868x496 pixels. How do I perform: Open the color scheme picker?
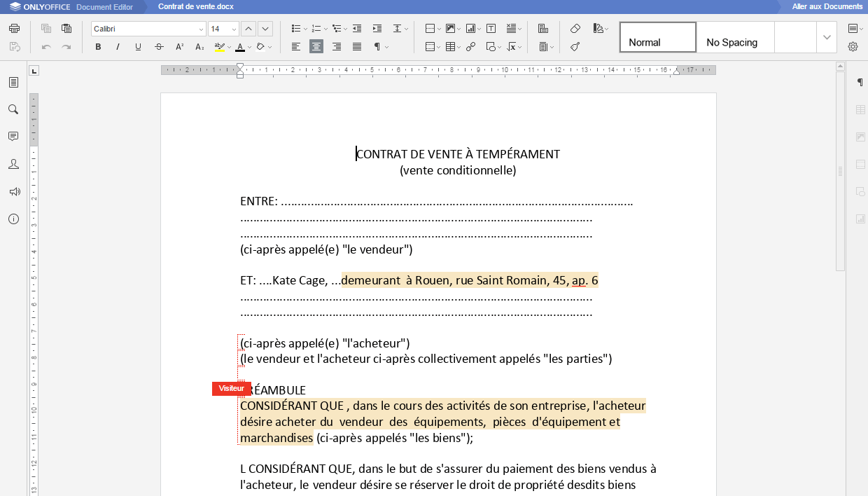tap(600, 29)
